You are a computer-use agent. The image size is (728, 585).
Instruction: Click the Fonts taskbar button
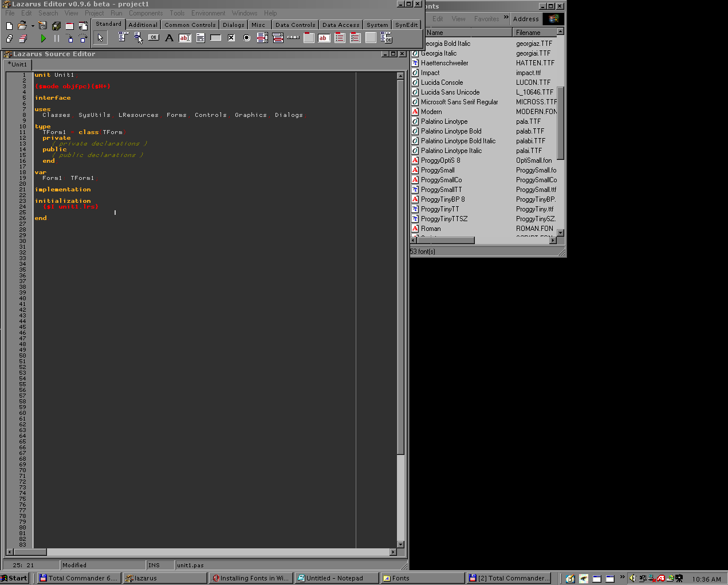[x=423, y=578]
